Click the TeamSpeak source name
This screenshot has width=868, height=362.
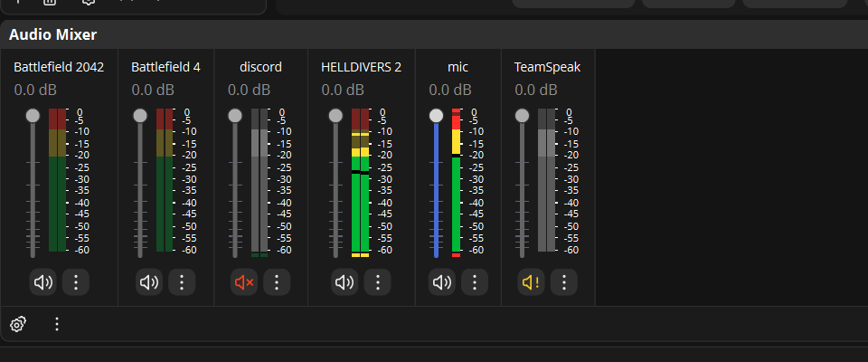[x=548, y=67]
